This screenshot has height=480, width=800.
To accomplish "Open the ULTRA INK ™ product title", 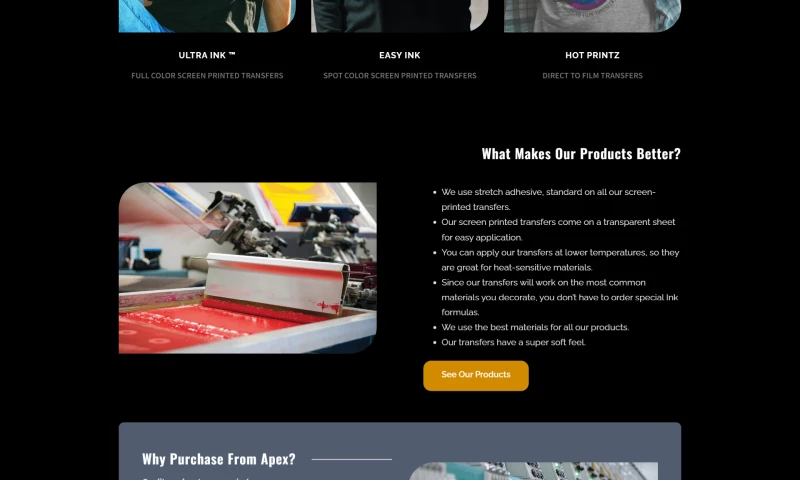I will tap(207, 55).
